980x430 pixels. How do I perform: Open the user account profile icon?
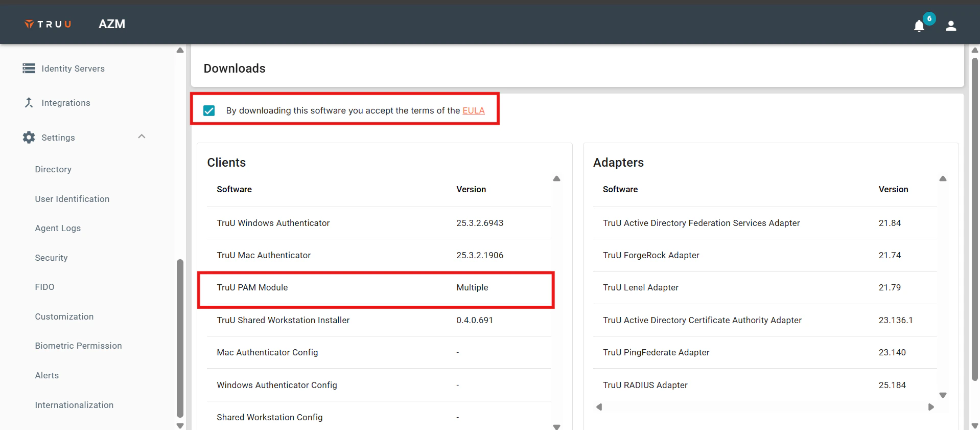click(951, 26)
